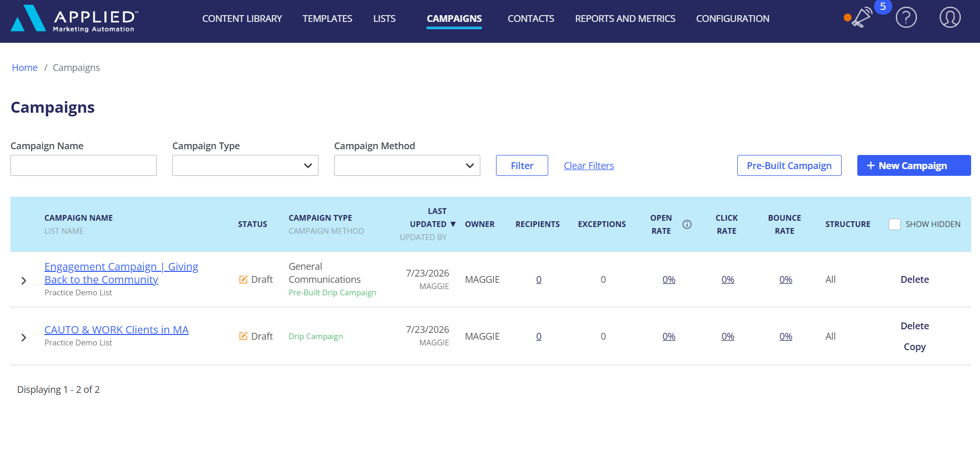Expand the CAUTO & WORK Clients row
This screenshot has width=980, height=455.
(23, 338)
